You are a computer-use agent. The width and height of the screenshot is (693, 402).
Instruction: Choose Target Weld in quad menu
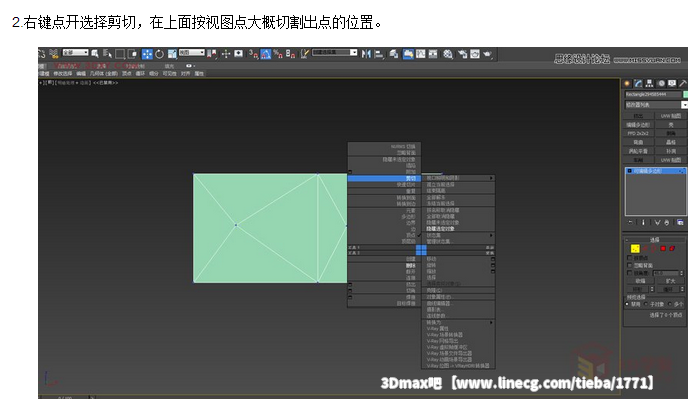[x=406, y=303]
